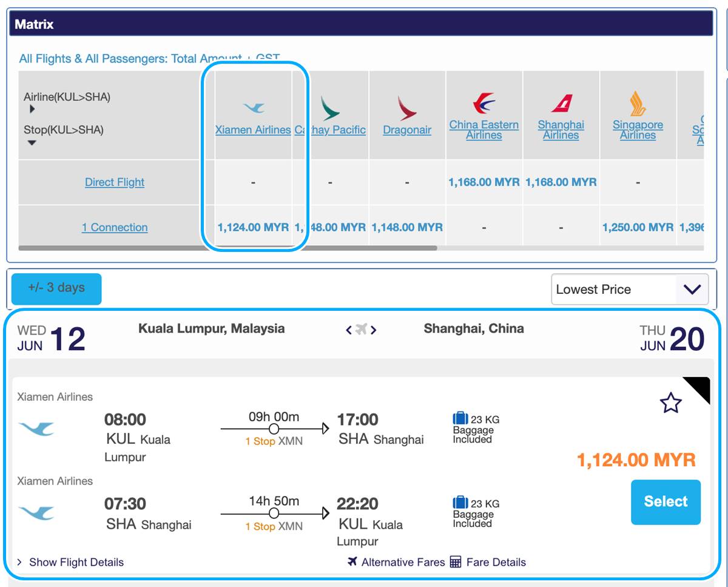Open the Dragonair link
Image resolution: width=728 pixels, height=587 pixels.
pos(407,130)
